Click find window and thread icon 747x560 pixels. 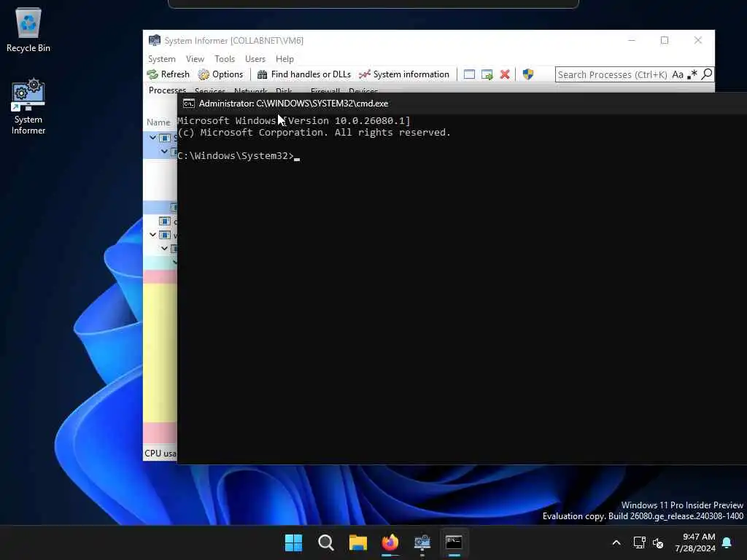487,74
